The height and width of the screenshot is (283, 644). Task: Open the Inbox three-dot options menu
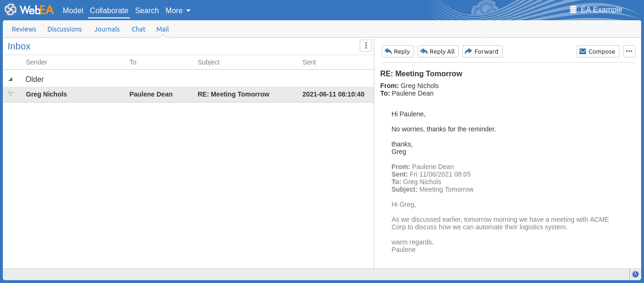pyautogui.click(x=366, y=46)
